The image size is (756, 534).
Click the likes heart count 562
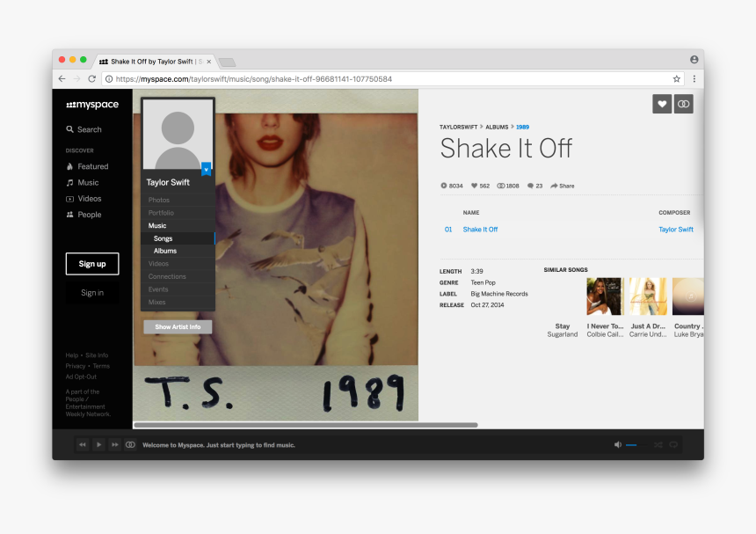480,186
